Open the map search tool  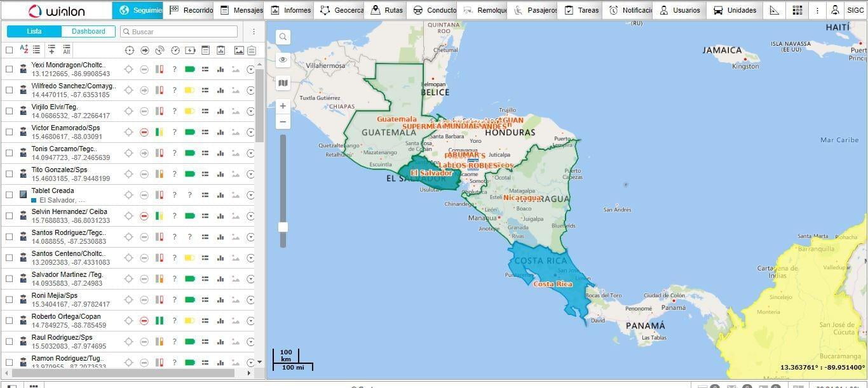[x=283, y=37]
